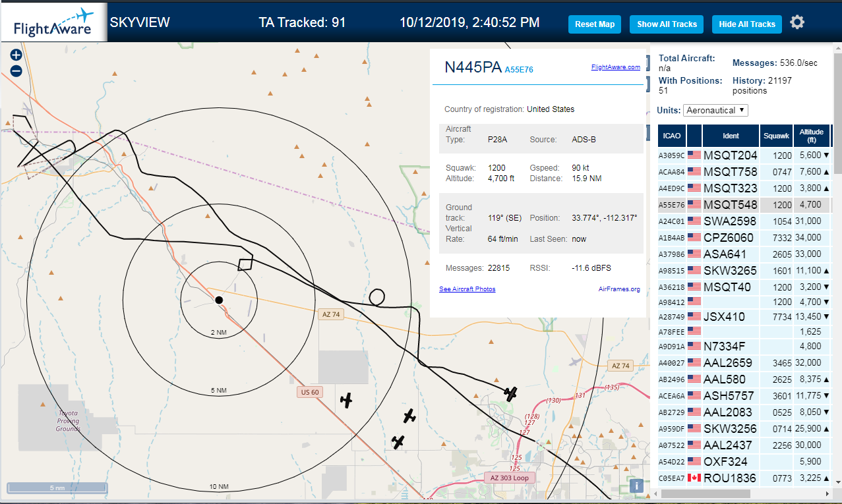Sort table by Squawk column header

[x=775, y=136]
